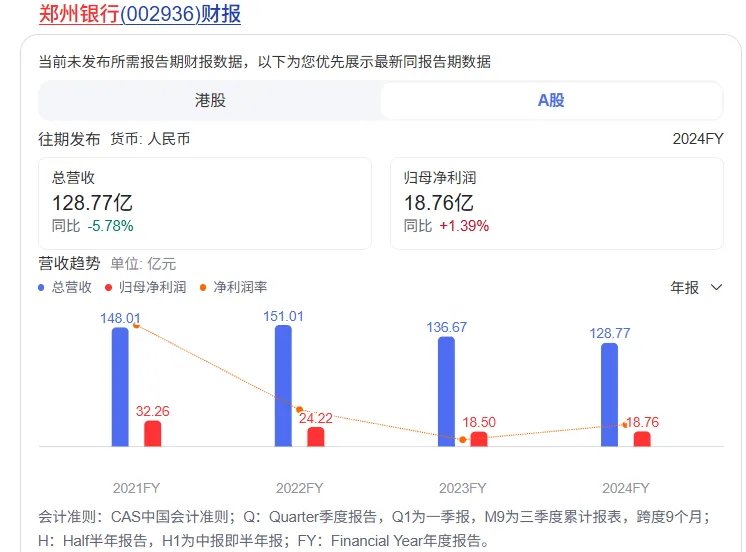Toggle the 总营收 legend item
The width and height of the screenshot is (746, 552).
tap(65, 287)
